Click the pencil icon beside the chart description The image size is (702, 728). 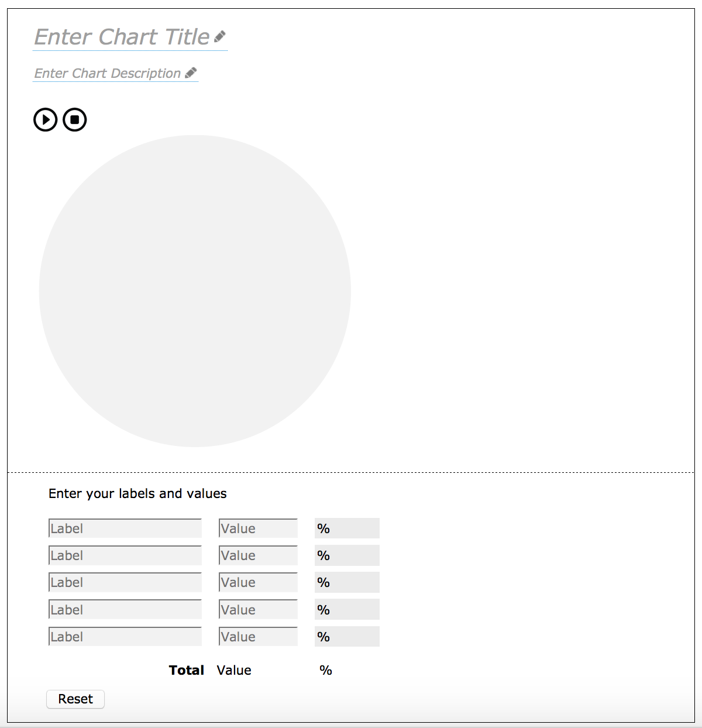coord(191,73)
